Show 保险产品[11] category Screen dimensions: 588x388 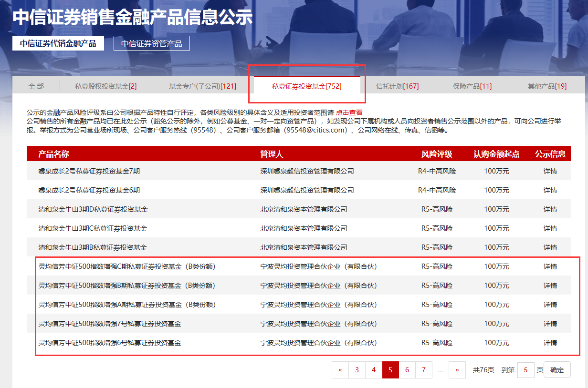[x=472, y=86]
